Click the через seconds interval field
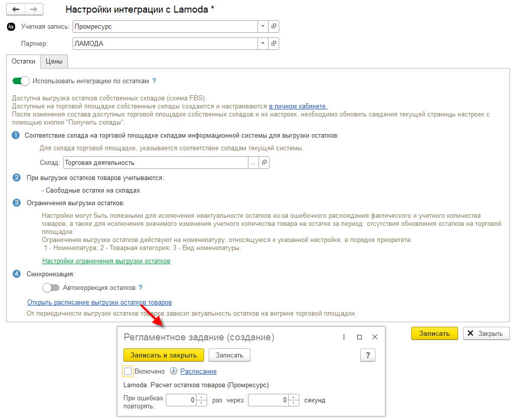The height and width of the screenshot is (420, 514). [269, 400]
